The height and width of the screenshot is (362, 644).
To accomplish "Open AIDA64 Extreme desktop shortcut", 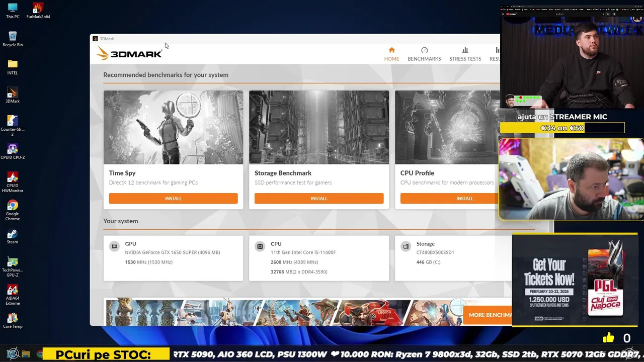I will tap(13, 295).
